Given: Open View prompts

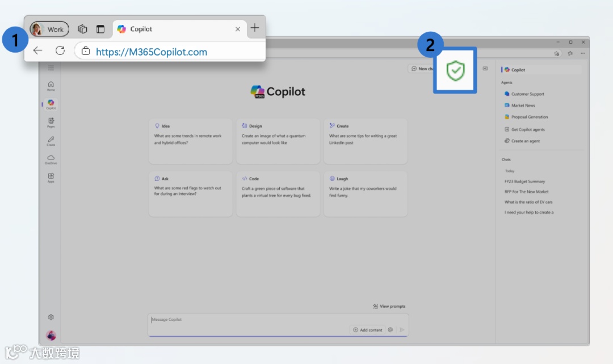Looking at the screenshot, I should tap(389, 306).
